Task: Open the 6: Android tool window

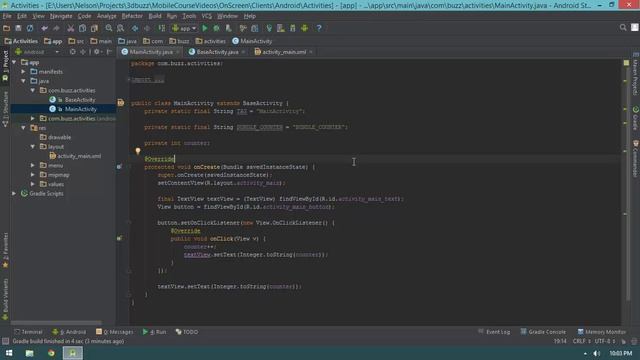Action: [69, 332]
